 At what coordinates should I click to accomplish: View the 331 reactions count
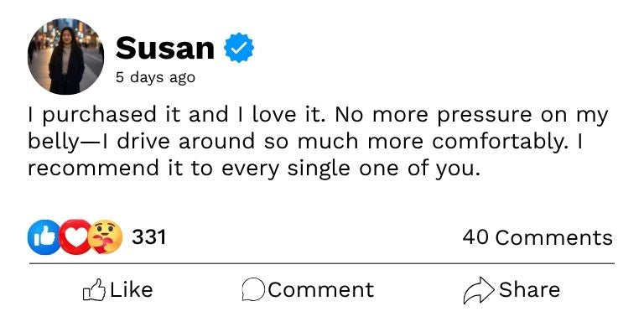(148, 237)
